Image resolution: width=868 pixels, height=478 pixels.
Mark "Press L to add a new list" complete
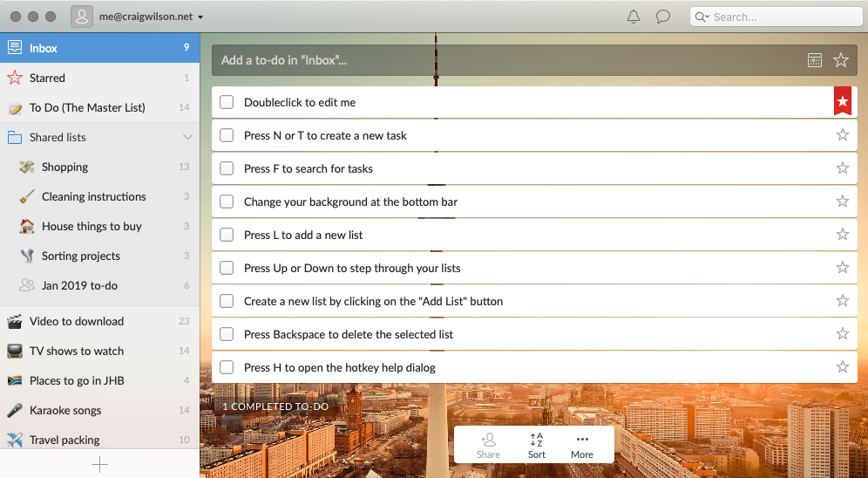click(x=227, y=235)
